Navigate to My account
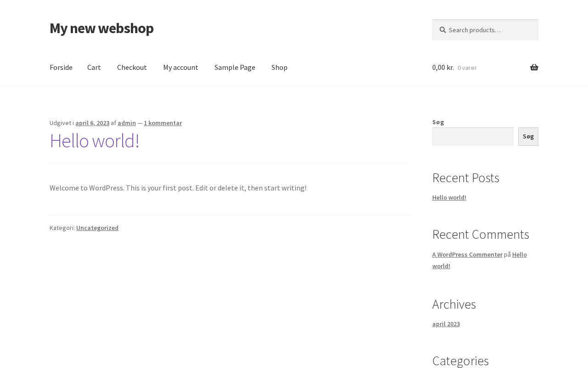 (181, 68)
